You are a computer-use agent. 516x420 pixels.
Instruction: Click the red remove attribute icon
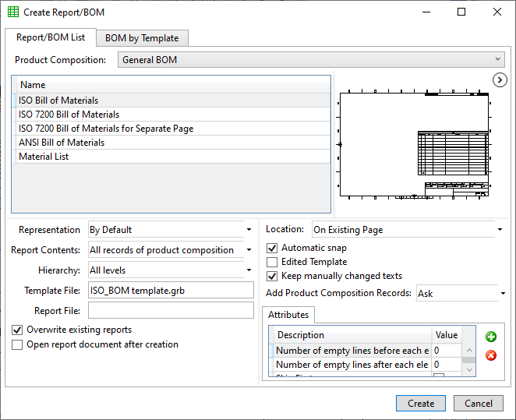coord(491,355)
